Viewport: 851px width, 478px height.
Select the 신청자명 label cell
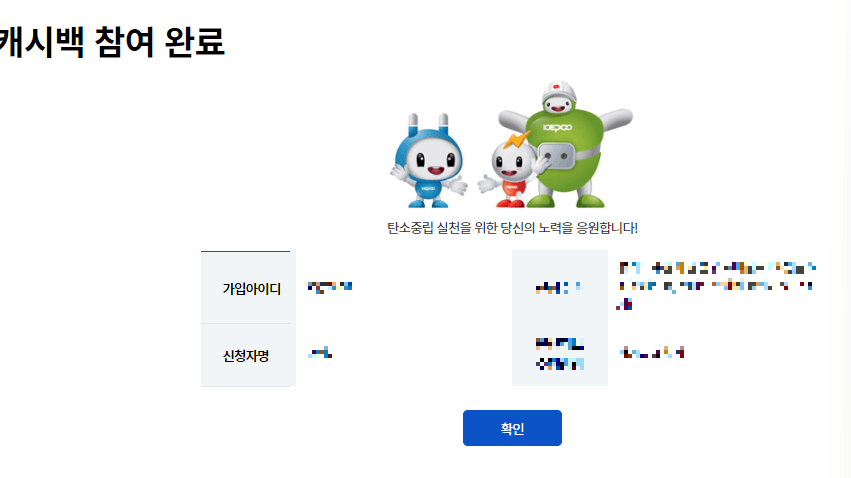[249, 355]
